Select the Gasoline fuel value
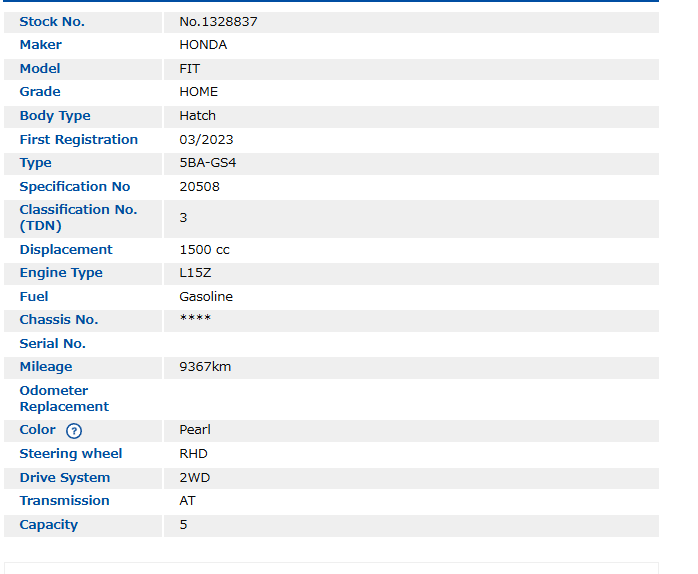Image resolution: width=698 pixels, height=574 pixels. tap(206, 297)
